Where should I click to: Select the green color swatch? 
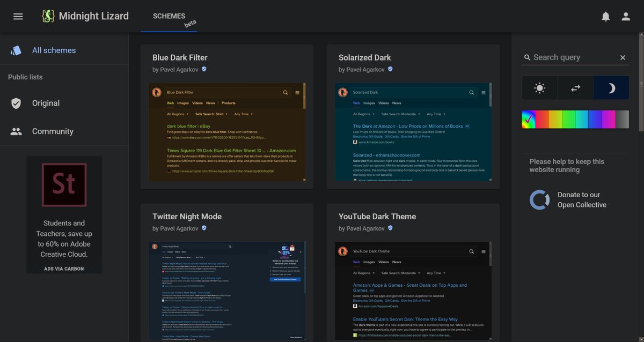coord(569,119)
